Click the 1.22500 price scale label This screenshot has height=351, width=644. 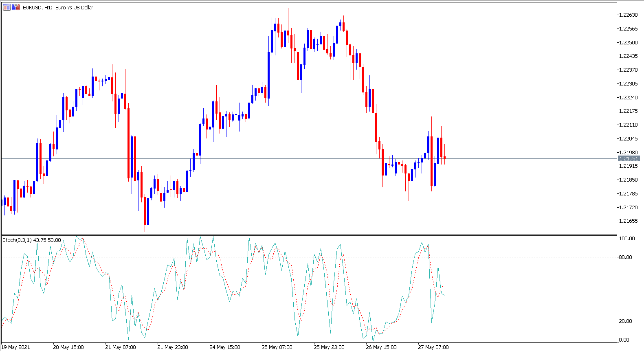pyautogui.click(x=628, y=42)
